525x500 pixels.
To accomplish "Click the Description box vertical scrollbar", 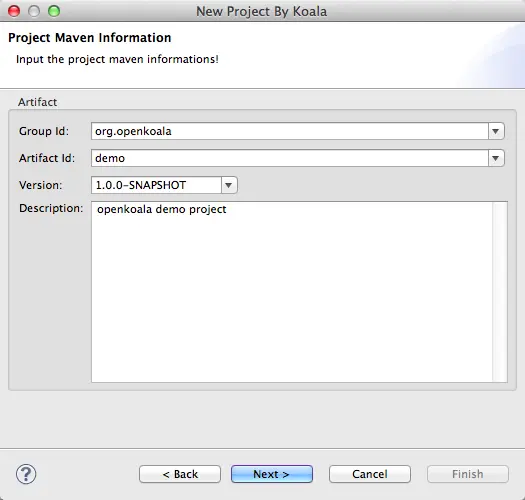I will (x=500, y=292).
